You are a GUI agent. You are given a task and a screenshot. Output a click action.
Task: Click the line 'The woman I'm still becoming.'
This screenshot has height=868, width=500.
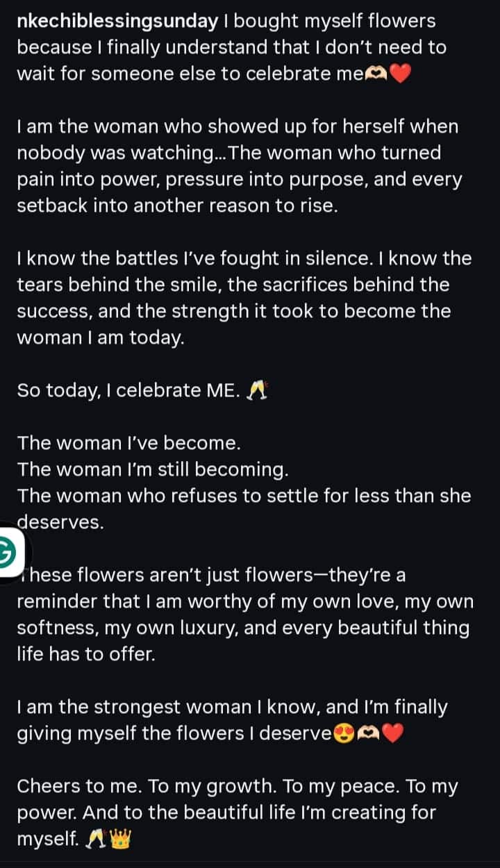pos(152,469)
